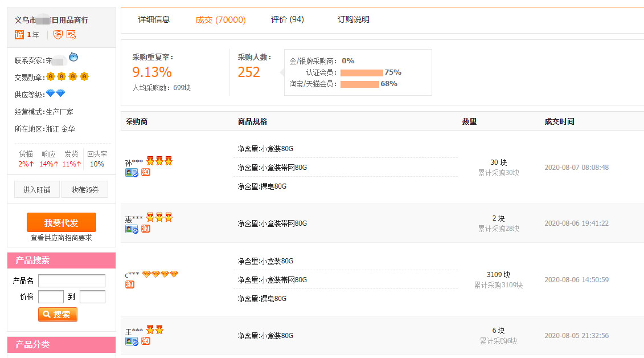This screenshot has height=358, width=644.
Task: Click the star rating icons beside 惠***
Action: 159,217
